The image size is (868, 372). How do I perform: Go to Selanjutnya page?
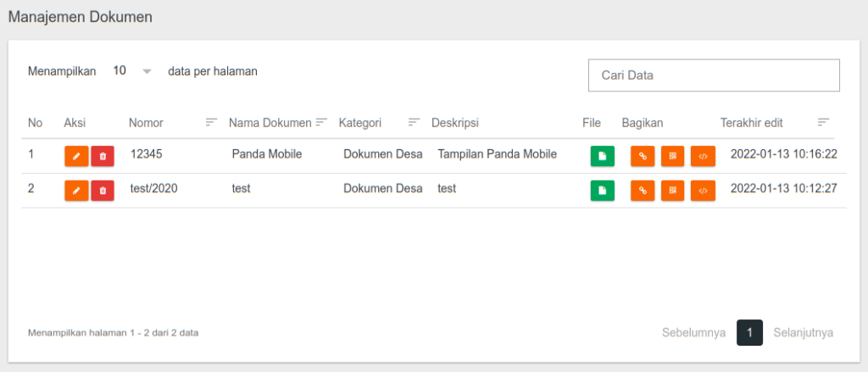coord(804,333)
